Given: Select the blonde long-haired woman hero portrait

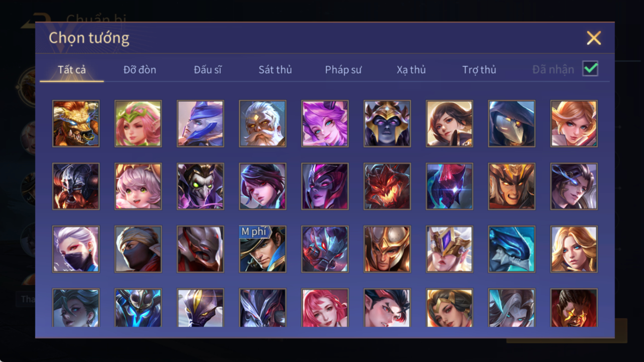Looking at the screenshot, I should 574,249.
